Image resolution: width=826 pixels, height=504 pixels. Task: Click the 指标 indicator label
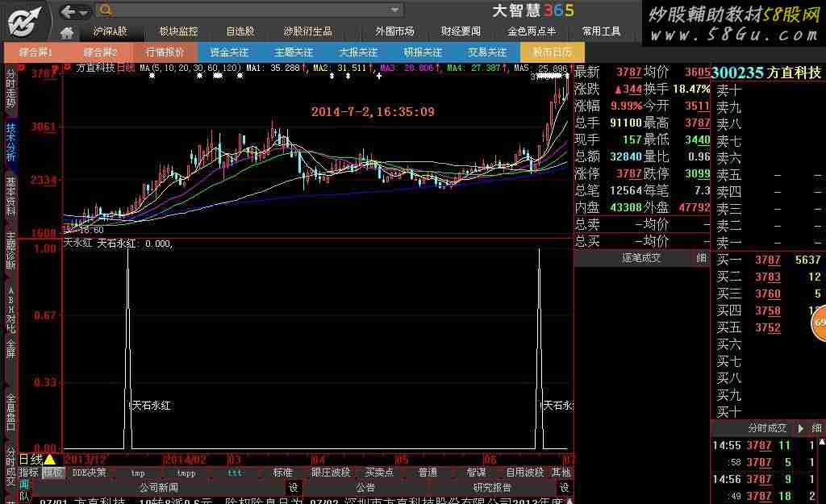tap(30, 473)
